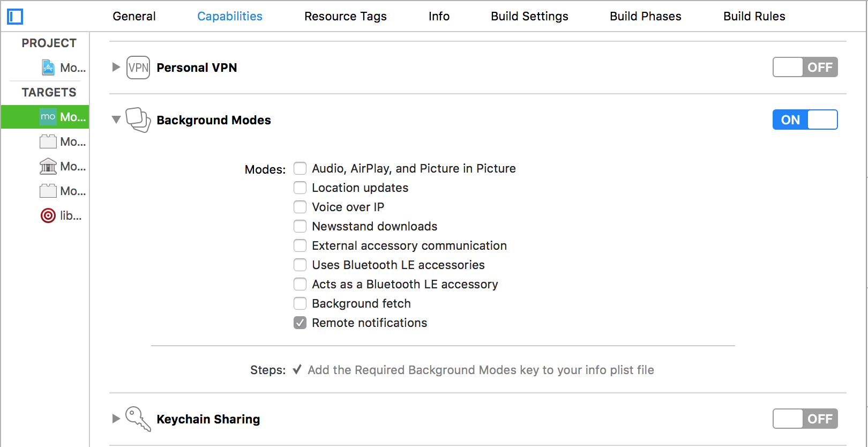
Task: Select the bank building target icon
Action: point(48,166)
